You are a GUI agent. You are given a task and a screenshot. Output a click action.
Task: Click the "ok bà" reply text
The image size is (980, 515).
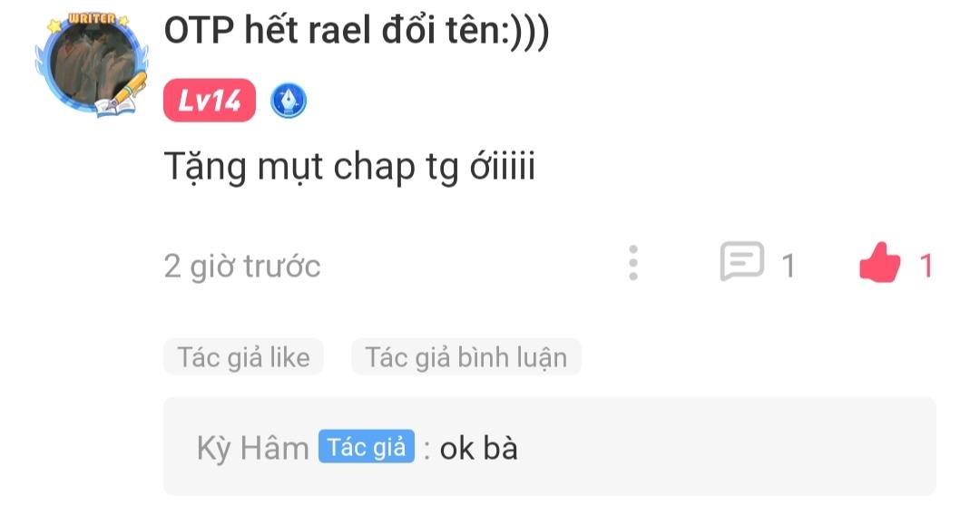click(478, 448)
